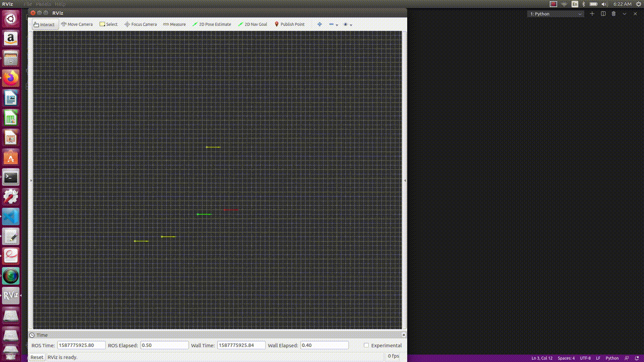Close the Time panel
This screenshot has height=362, width=644.
[404, 335]
